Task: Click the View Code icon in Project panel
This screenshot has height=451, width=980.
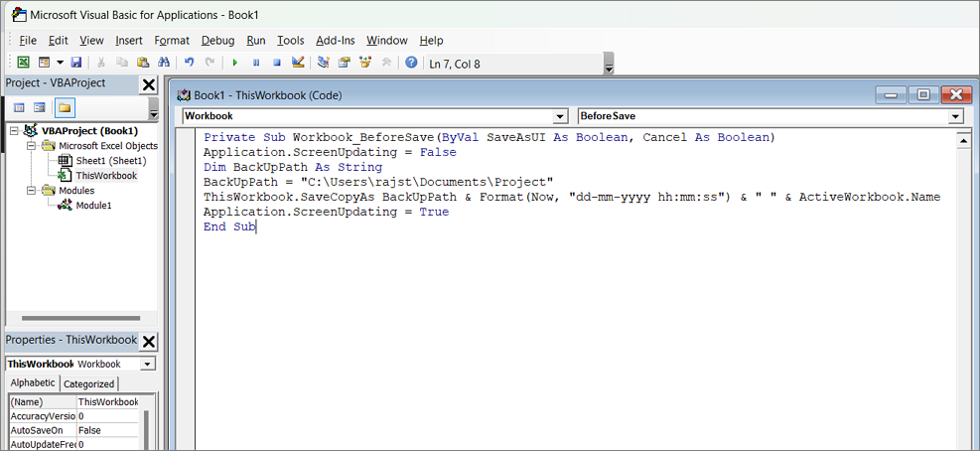Action: click(19, 107)
